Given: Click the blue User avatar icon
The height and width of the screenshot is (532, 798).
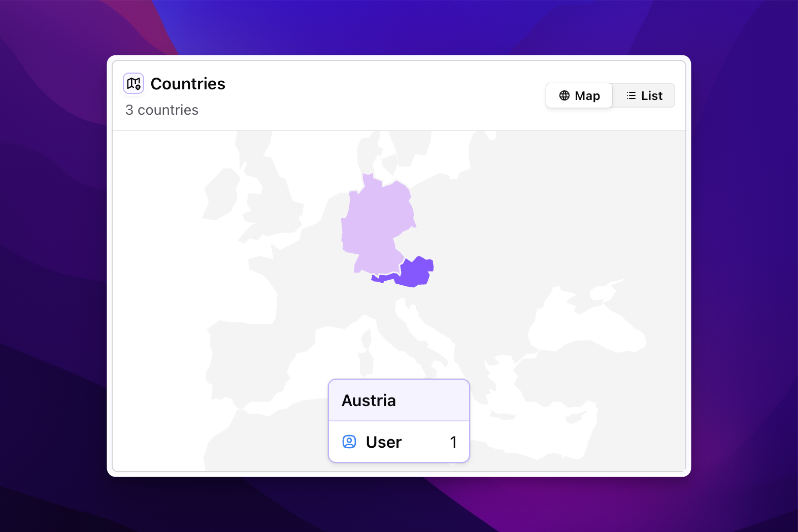Looking at the screenshot, I should coord(349,442).
